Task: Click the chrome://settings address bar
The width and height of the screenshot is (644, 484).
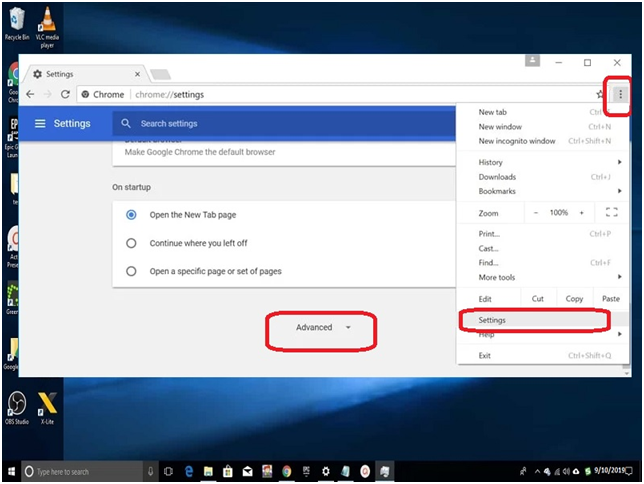Action: [x=337, y=94]
